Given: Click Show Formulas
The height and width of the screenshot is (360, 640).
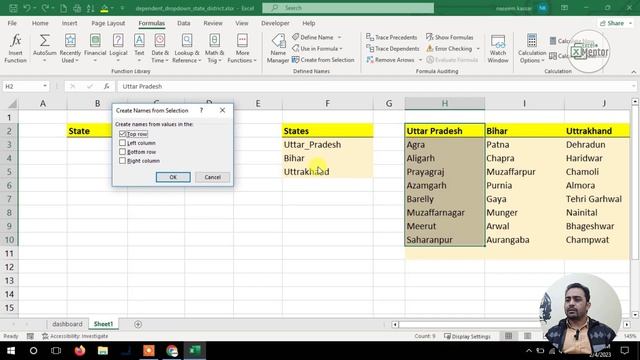Looking at the screenshot, I should click(x=450, y=37).
